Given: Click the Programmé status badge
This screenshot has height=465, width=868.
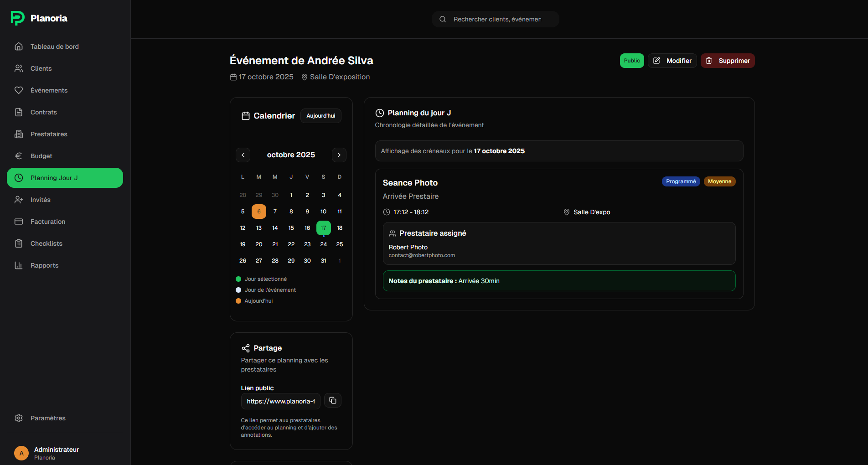Looking at the screenshot, I should click(681, 181).
